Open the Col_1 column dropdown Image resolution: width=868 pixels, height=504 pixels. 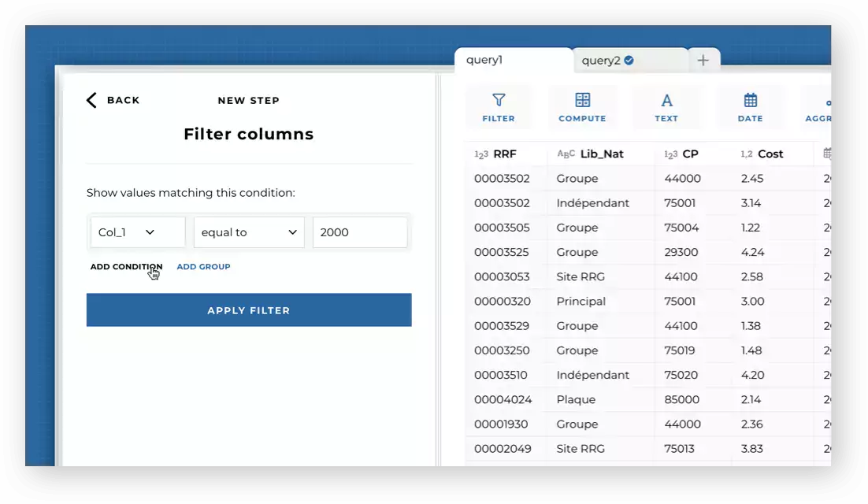[137, 232]
